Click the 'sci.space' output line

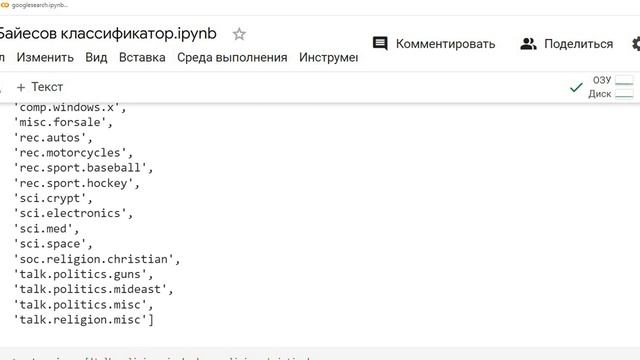pyautogui.click(x=53, y=244)
